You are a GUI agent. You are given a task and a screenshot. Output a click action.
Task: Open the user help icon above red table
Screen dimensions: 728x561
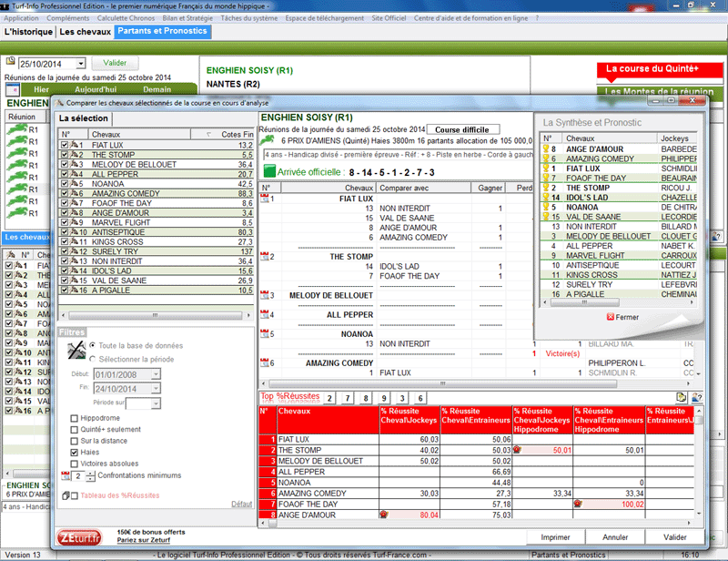pyautogui.click(x=696, y=397)
